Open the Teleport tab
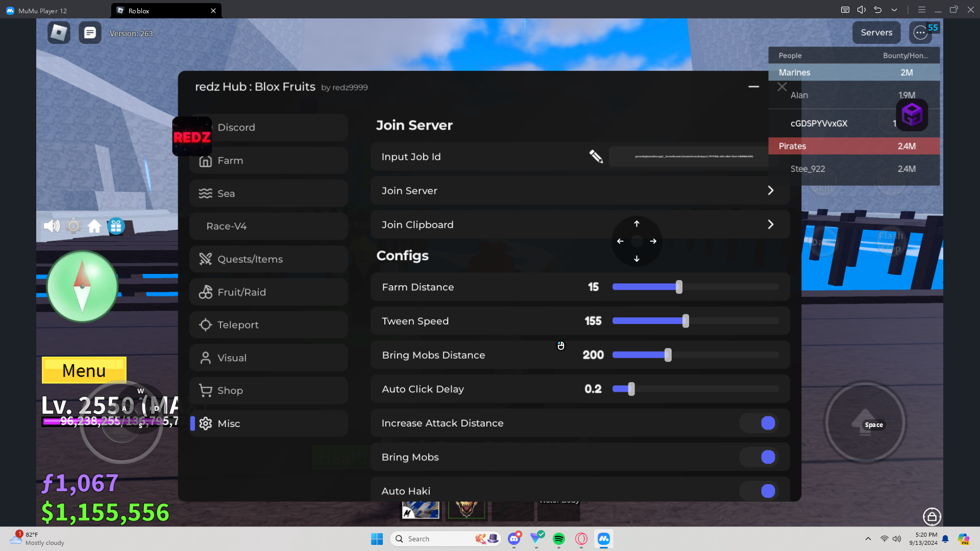Image resolution: width=980 pixels, height=551 pixels. coord(268,325)
